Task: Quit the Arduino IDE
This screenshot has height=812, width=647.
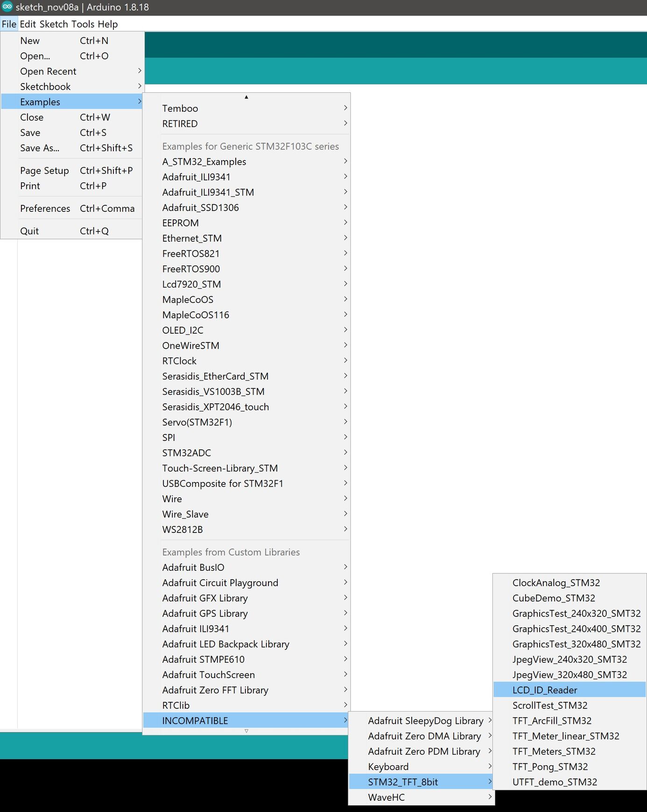Action: tap(71, 231)
